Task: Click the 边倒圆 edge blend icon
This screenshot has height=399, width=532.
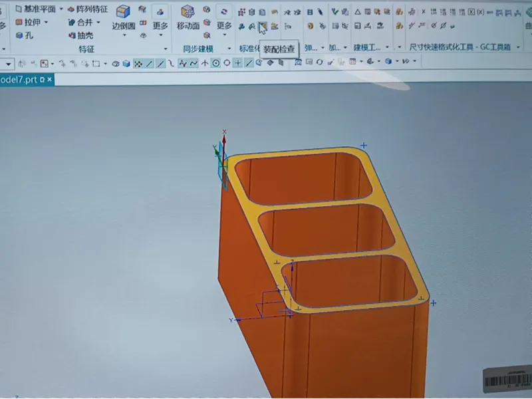Action: [123, 11]
